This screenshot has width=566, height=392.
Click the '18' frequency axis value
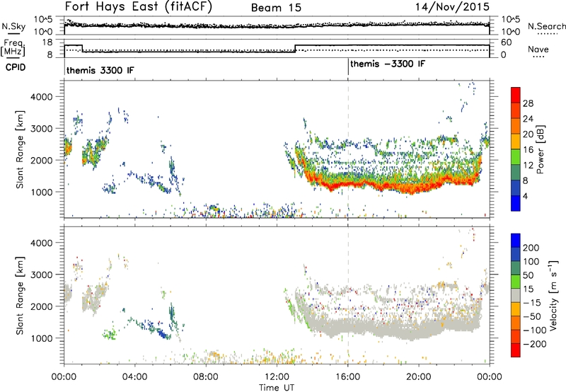click(47, 42)
